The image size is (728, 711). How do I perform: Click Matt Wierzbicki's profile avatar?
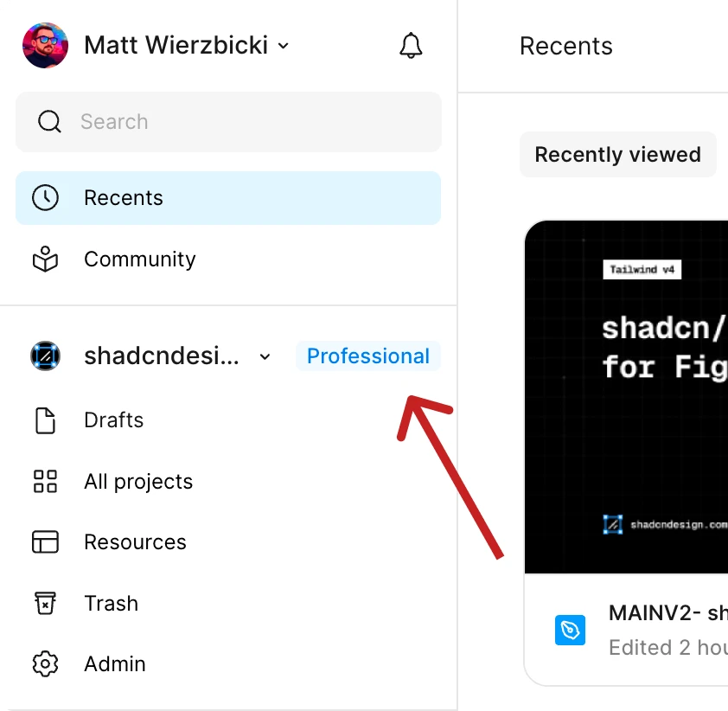pos(46,46)
